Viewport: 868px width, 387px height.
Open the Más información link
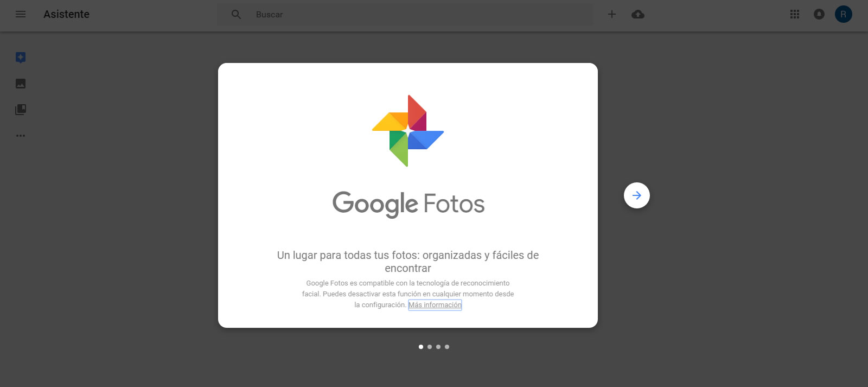pos(435,305)
